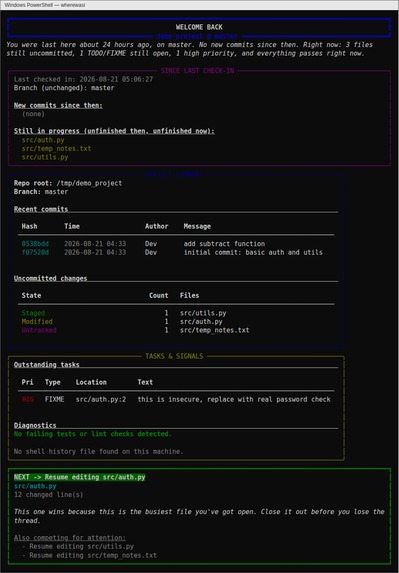399x573 pixels.
Task: Click the 'Hash' column header
Action: 29,227
